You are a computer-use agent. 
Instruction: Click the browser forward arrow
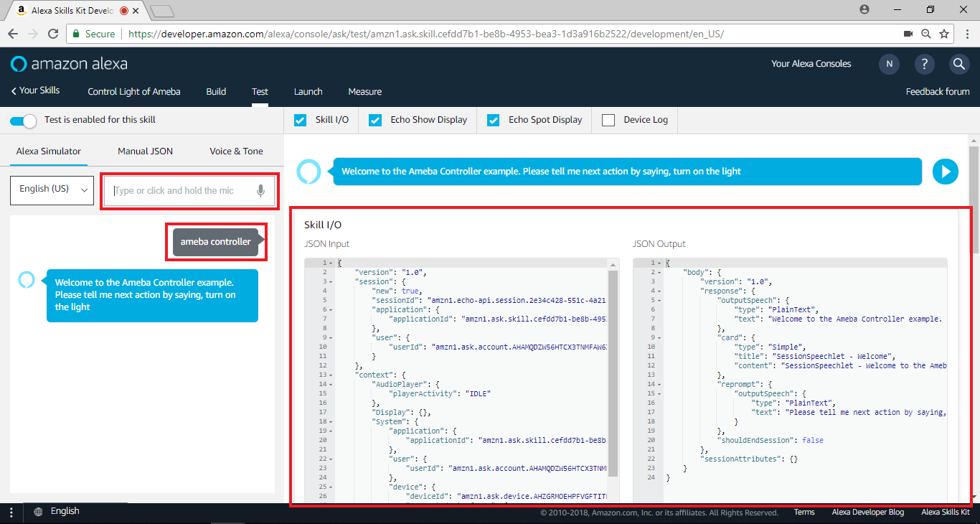pyautogui.click(x=33, y=34)
